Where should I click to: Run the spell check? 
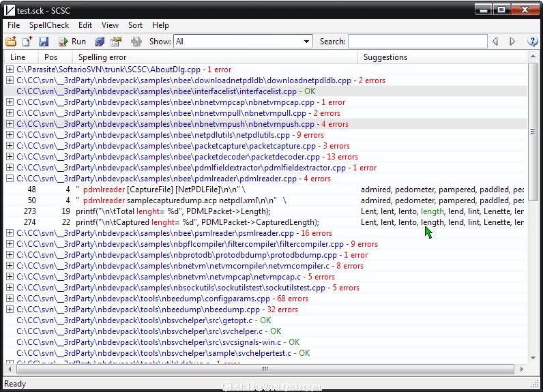click(72, 42)
